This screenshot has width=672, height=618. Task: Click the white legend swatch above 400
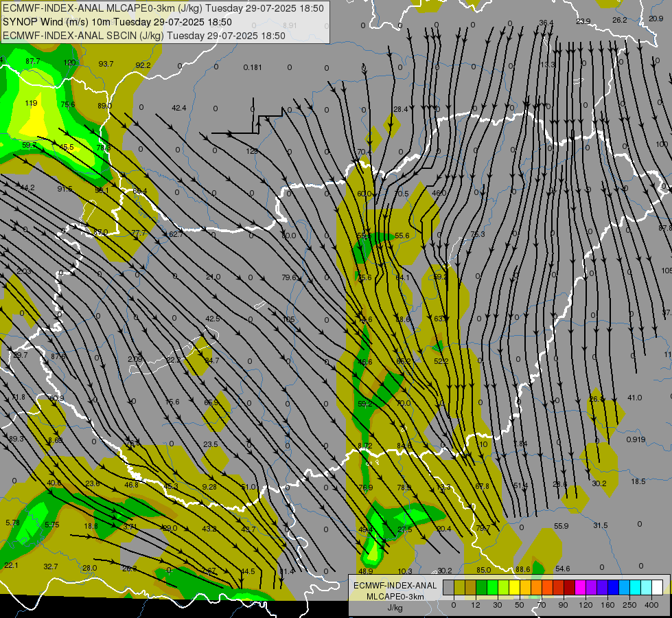click(657, 587)
